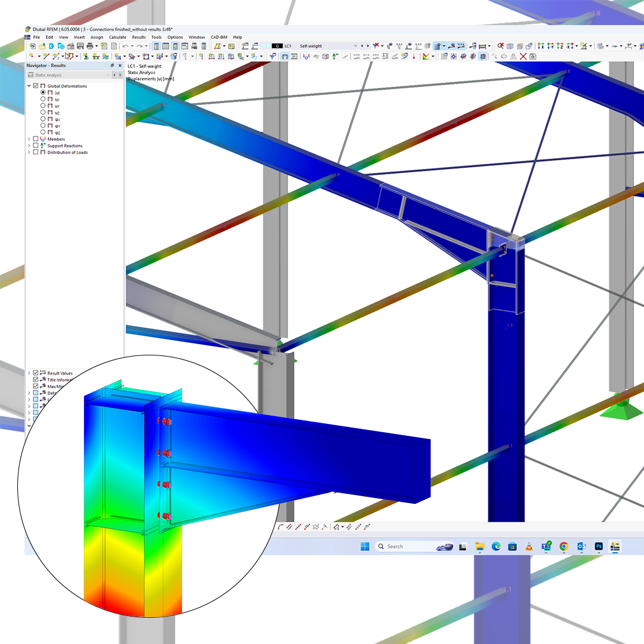Select the uZ radio button
644x644 pixels.
coord(43,112)
